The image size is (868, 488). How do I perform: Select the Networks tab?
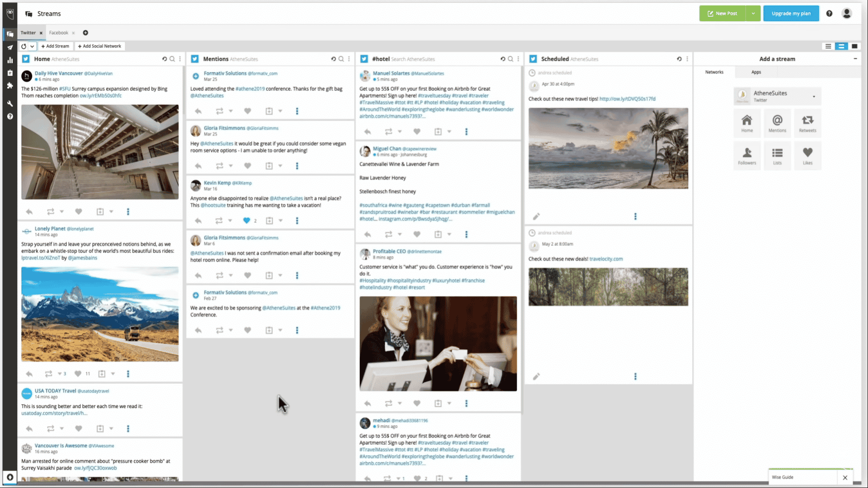click(714, 72)
